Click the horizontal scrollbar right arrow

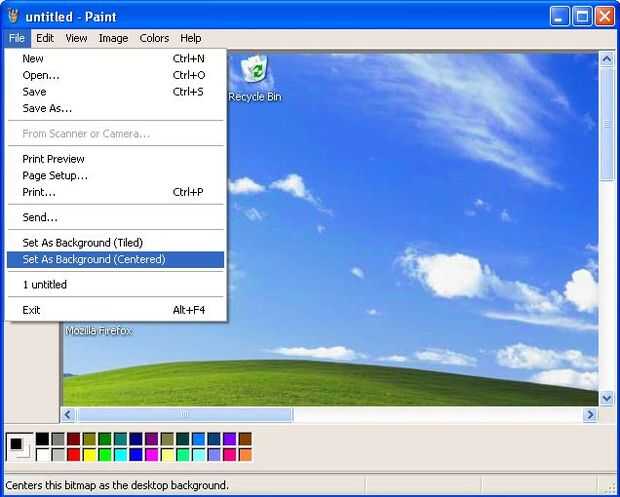point(590,415)
